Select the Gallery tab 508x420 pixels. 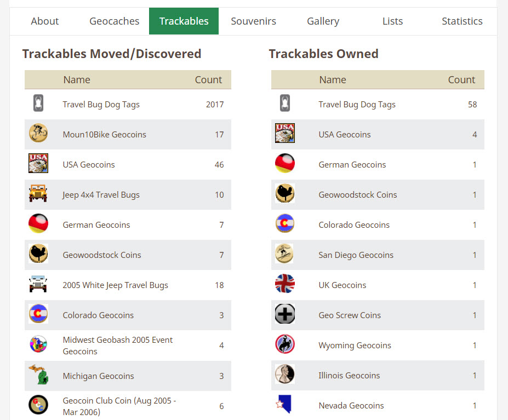323,21
